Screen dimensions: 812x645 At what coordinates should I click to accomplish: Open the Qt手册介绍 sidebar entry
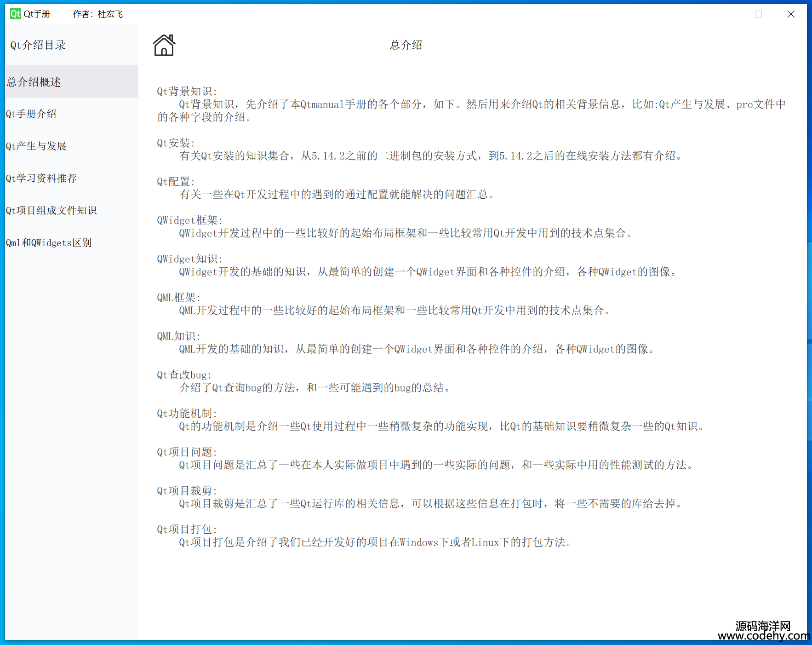71,114
